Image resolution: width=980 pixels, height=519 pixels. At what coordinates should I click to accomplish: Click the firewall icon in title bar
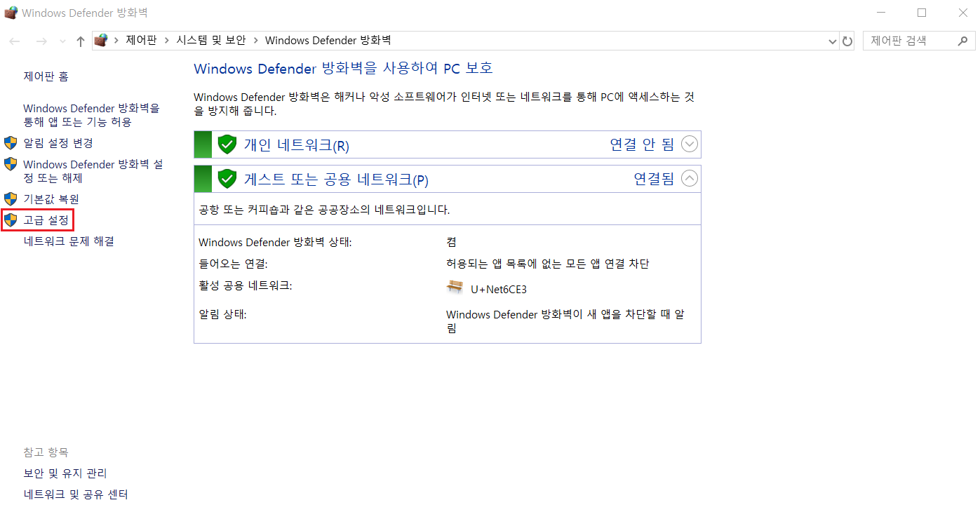click(11, 13)
